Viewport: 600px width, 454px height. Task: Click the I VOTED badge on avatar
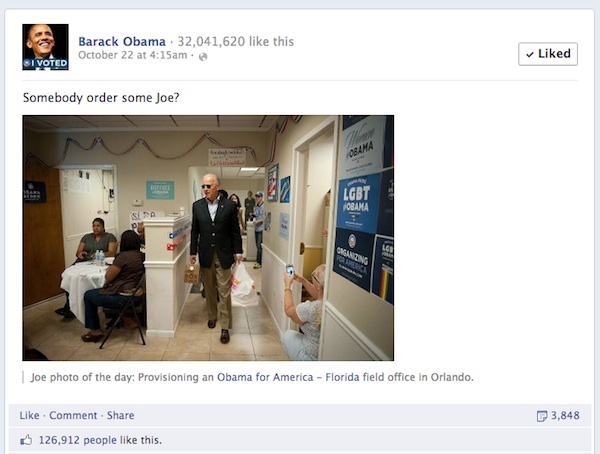coord(46,64)
